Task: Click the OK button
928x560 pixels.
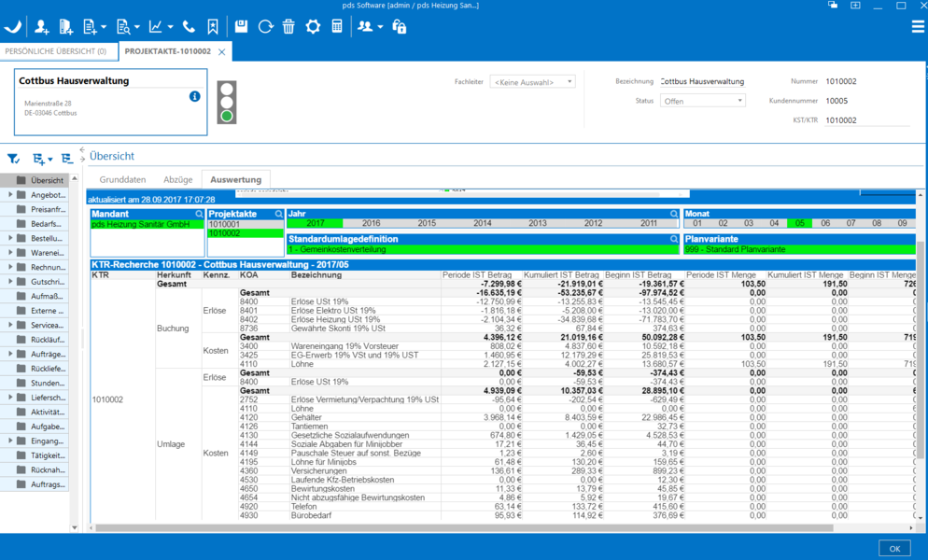Action: click(x=893, y=548)
